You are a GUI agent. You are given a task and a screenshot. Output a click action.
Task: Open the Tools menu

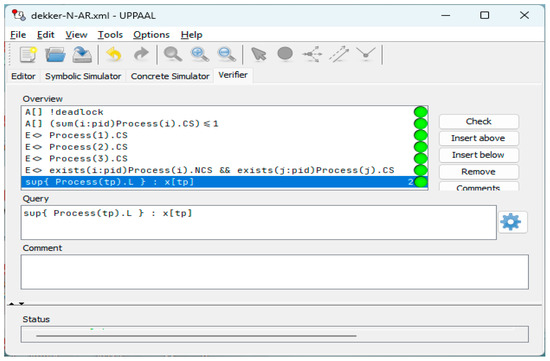110,35
